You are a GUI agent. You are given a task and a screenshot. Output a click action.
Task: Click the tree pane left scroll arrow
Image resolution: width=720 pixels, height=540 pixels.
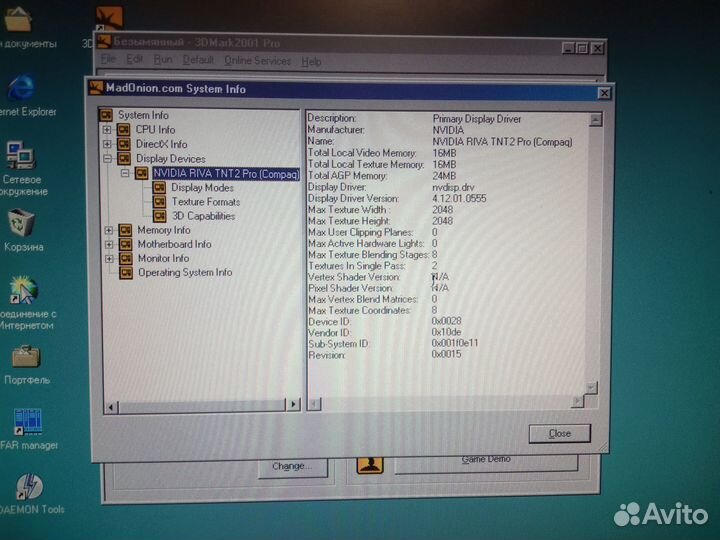coord(111,406)
